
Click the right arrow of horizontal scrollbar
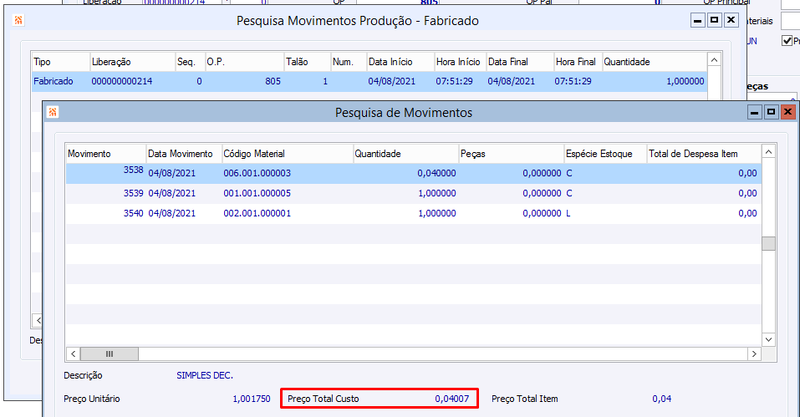[x=754, y=354]
